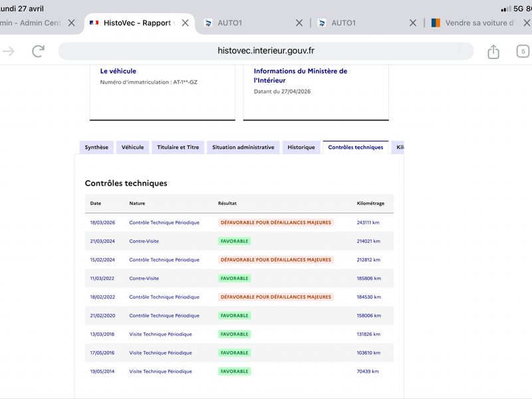Close the second AUTO1 browser tab
This screenshot has width=532, height=399.
point(413,23)
